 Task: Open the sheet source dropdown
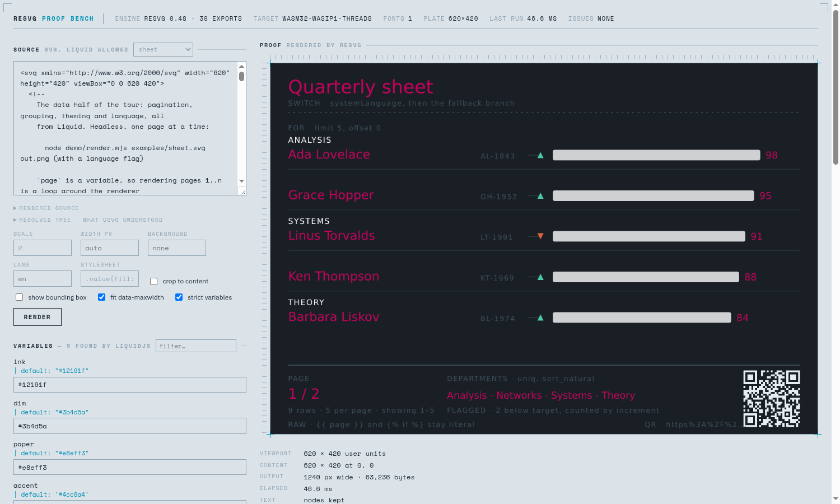click(163, 50)
